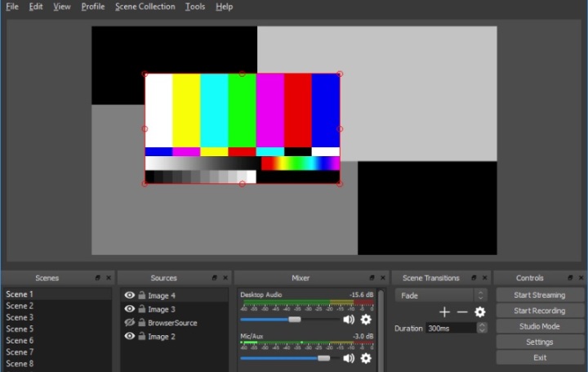Click top-left resize handle of selected source
Image resolution: width=588 pixels, height=372 pixels.
tap(145, 74)
